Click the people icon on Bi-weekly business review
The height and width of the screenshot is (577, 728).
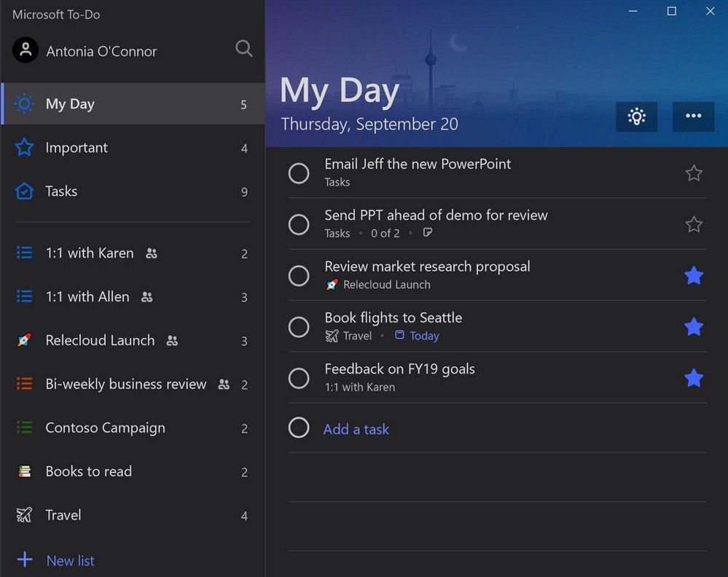point(224,385)
